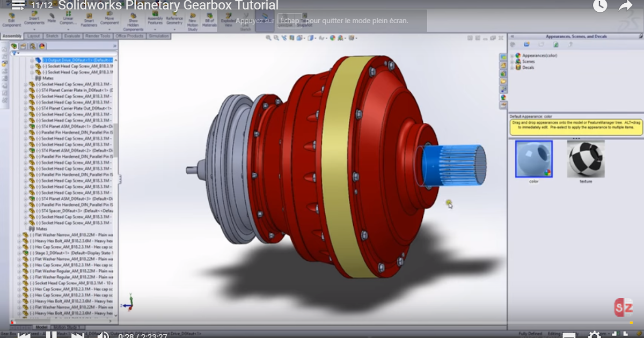
Task: Open the Reference Geometry dropdown arrow
Action: (x=174, y=30)
